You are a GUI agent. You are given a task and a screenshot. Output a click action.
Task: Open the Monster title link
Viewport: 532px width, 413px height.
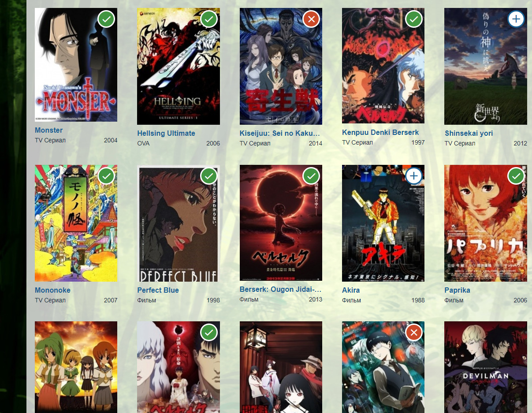coord(49,130)
